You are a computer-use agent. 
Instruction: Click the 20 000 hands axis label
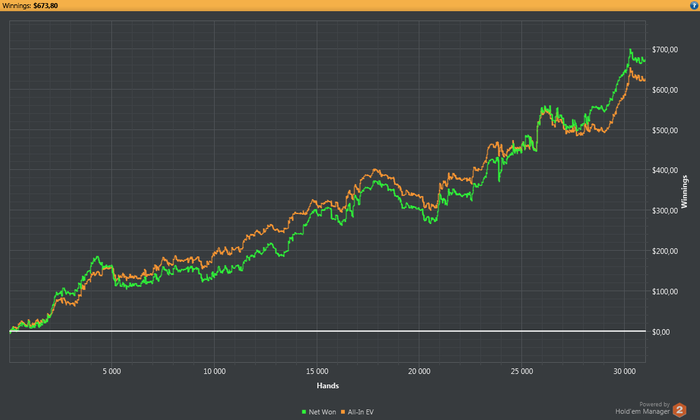[419, 371]
